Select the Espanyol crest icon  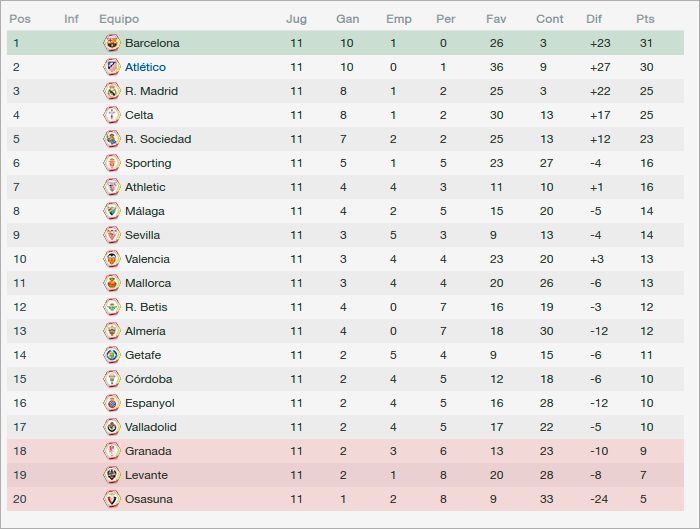(112, 403)
